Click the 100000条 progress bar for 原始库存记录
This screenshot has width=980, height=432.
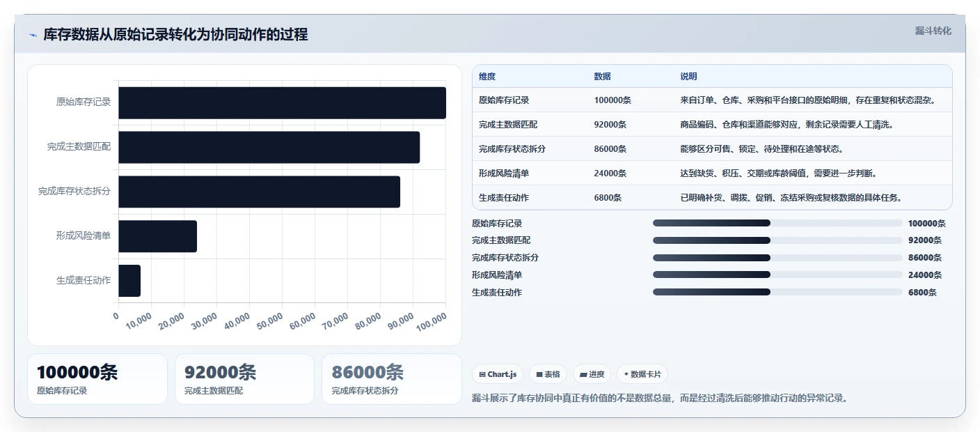777,223
